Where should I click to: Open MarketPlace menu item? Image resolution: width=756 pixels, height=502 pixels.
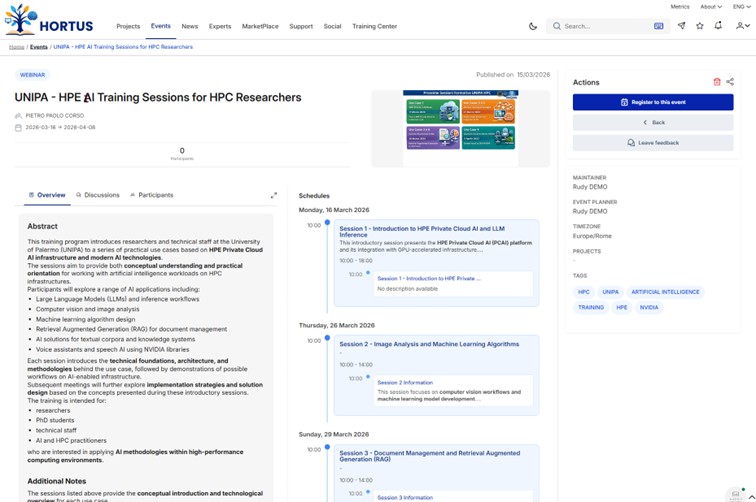tap(260, 26)
